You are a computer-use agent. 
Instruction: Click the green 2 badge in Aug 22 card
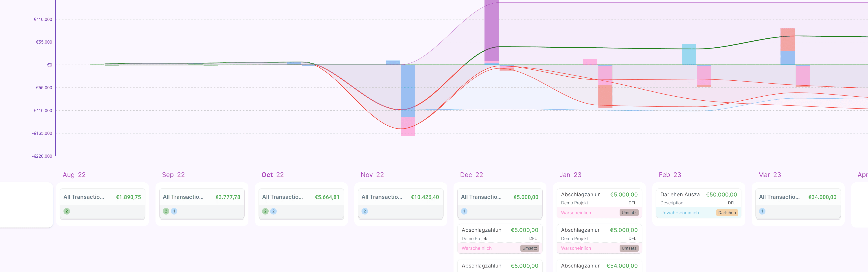click(67, 211)
